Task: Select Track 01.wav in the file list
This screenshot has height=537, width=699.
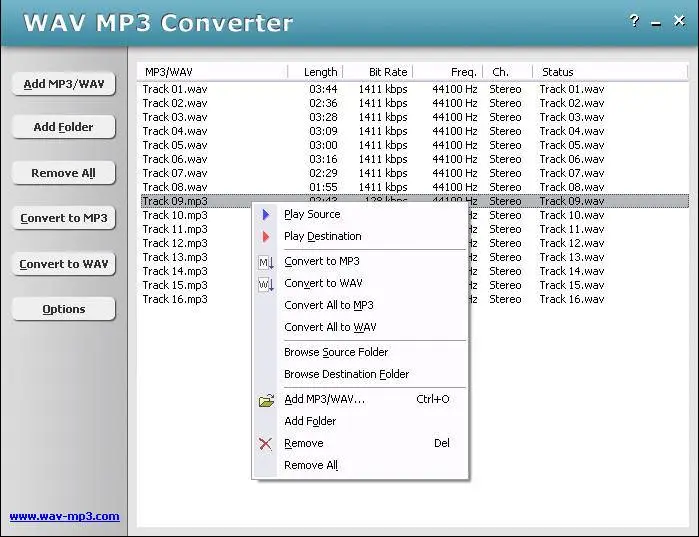Action: coord(175,89)
